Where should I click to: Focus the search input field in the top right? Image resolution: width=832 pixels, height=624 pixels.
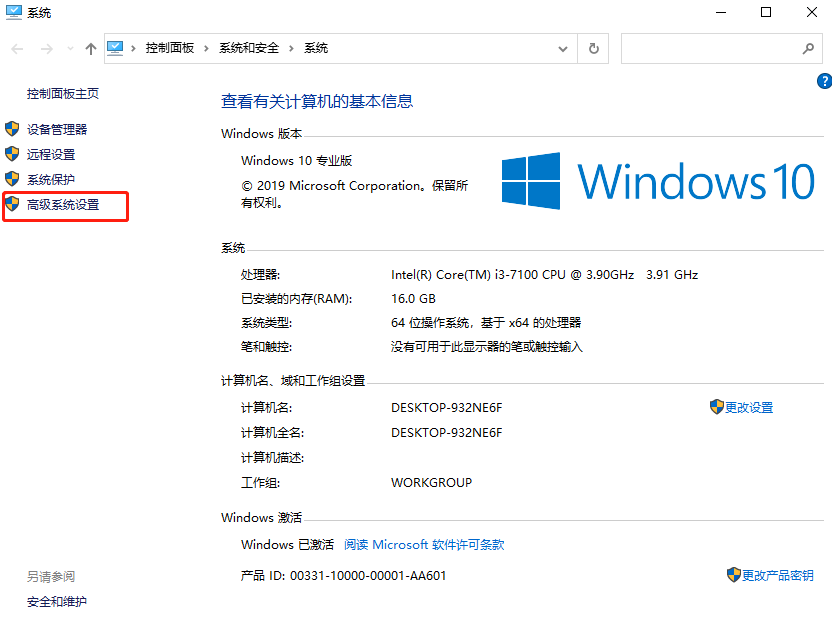click(710, 48)
